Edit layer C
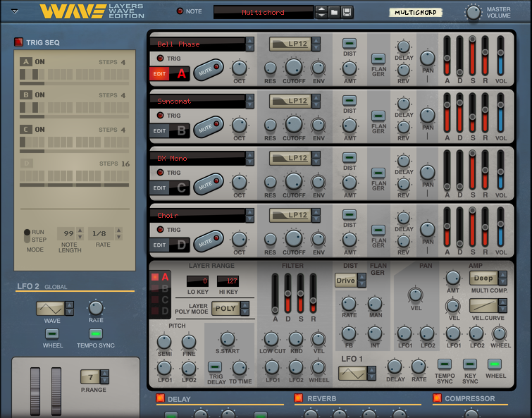This screenshot has width=532, height=418. coord(159,188)
